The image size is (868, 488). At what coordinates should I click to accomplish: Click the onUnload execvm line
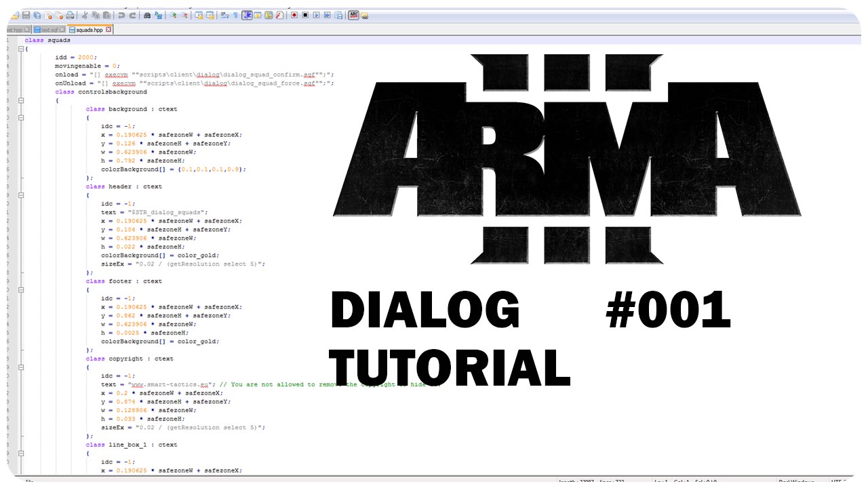coord(195,83)
